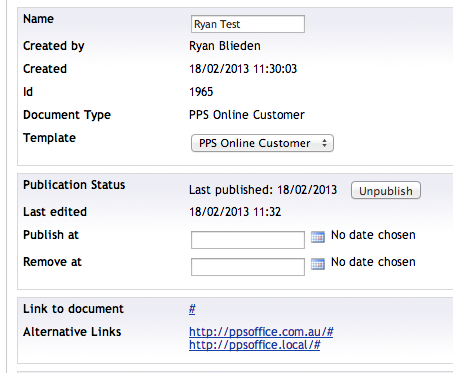Expand the Template PPS Online Customer dropdown
Viewport: 453px width, 373px height.
click(x=262, y=143)
